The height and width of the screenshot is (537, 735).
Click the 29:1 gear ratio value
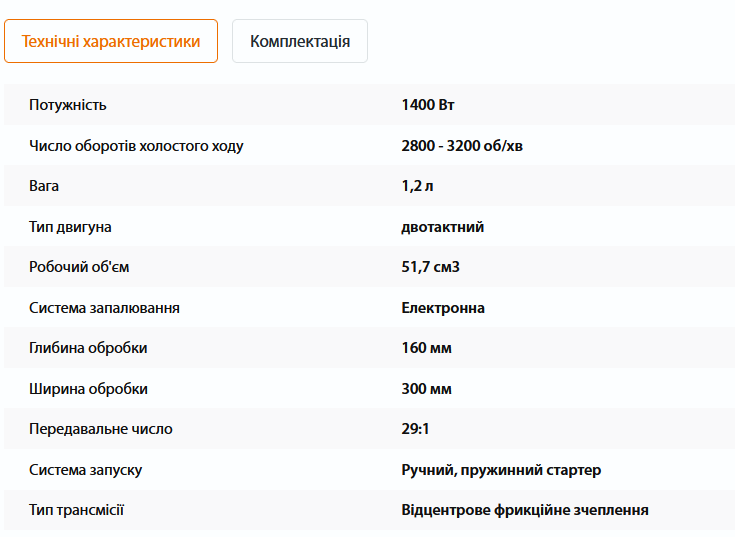click(415, 429)
